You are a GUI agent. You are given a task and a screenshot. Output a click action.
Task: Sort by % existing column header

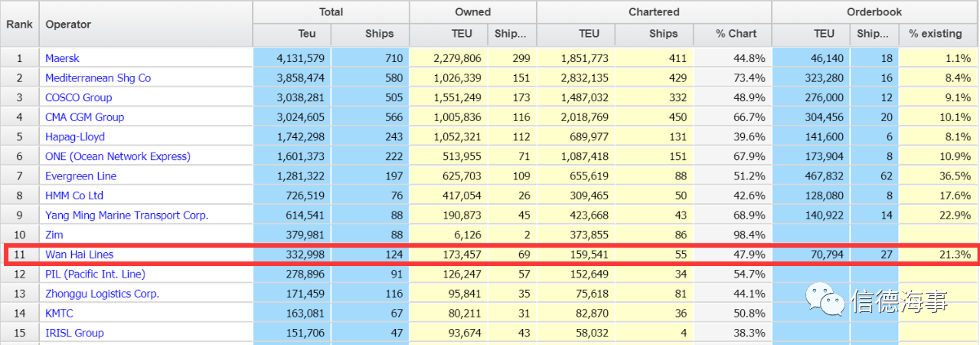[938, 34]
